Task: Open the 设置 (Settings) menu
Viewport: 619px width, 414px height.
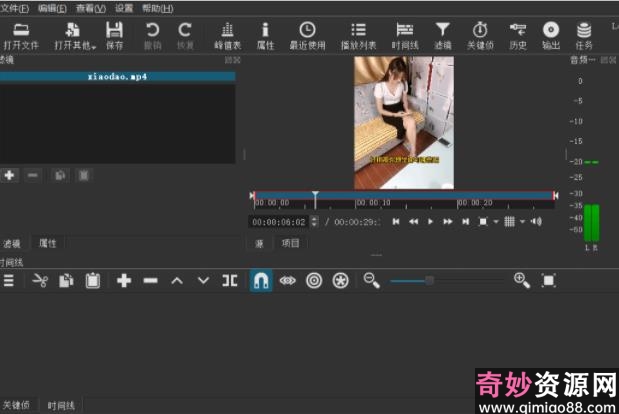Action: click(123, 8)
